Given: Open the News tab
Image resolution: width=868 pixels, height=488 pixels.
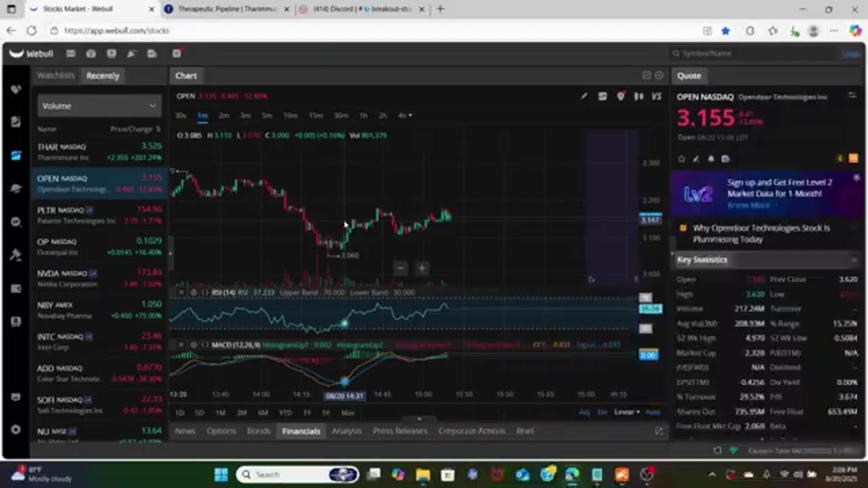Looking at the screenshot, I should pyautogui.click(x=185, y=431).
